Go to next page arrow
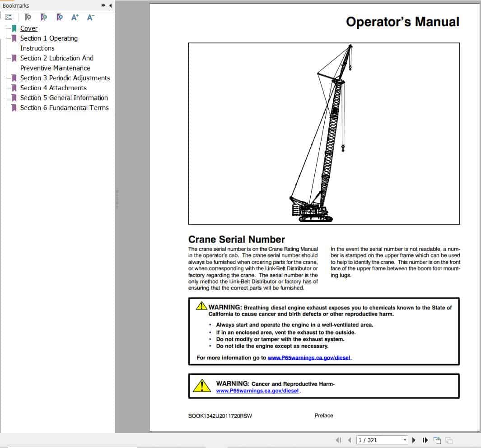Screen dimensions: 481x448 click(x=414, y=440)
